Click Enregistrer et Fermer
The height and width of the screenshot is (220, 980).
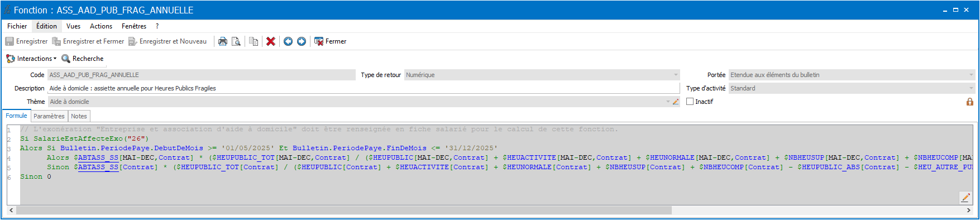coord(88,41)
